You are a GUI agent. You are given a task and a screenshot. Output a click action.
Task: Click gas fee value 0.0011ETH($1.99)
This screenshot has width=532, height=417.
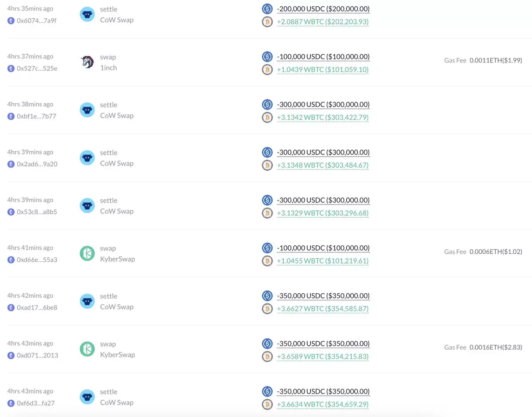point(496,60)
